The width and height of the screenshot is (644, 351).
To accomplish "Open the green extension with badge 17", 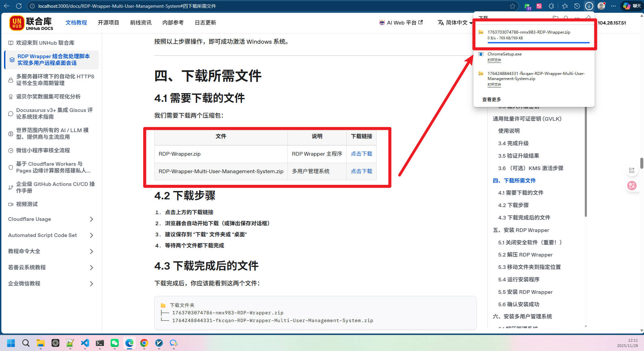I will [x=527, y=6].
